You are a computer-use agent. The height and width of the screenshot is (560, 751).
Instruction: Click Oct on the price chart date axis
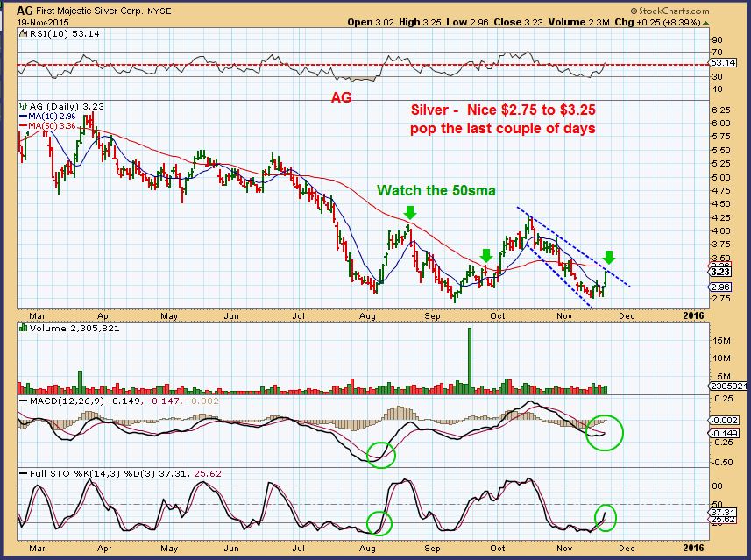[498, 316]
